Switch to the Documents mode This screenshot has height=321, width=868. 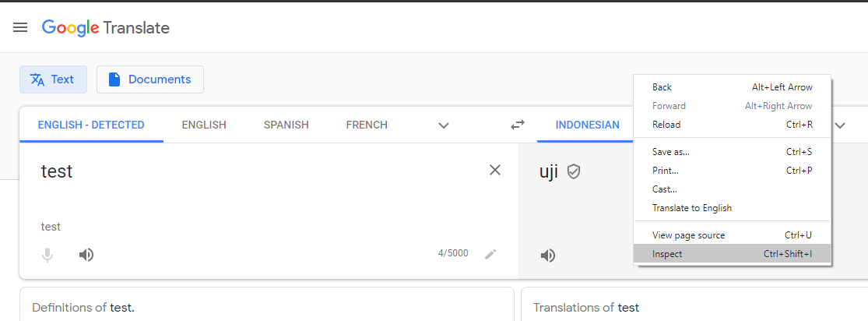(x=150, y=79)
